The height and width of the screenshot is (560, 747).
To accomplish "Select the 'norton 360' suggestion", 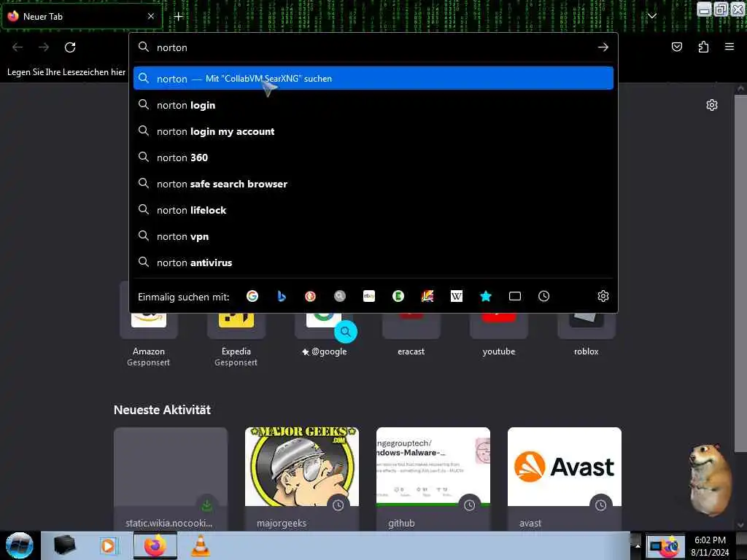I will [x=373, y=157].
